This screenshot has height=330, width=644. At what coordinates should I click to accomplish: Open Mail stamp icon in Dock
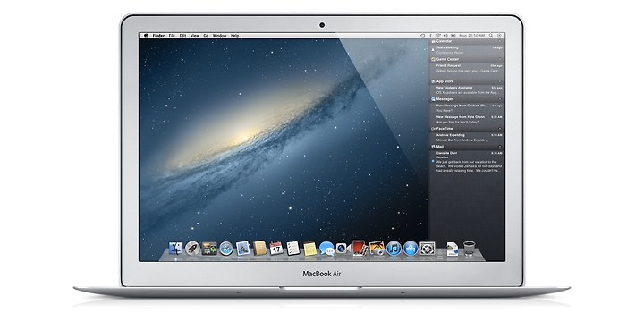point(242,248)
